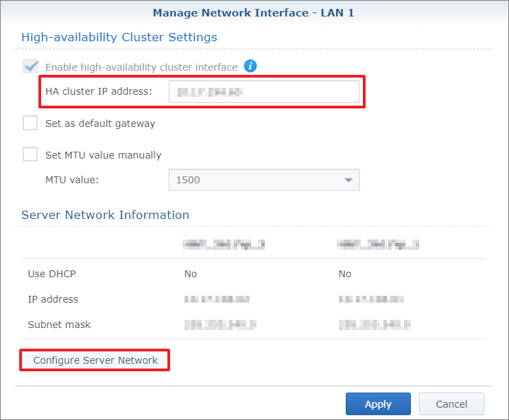
Task: Select the second server column header
Action: tap(378, 244)
